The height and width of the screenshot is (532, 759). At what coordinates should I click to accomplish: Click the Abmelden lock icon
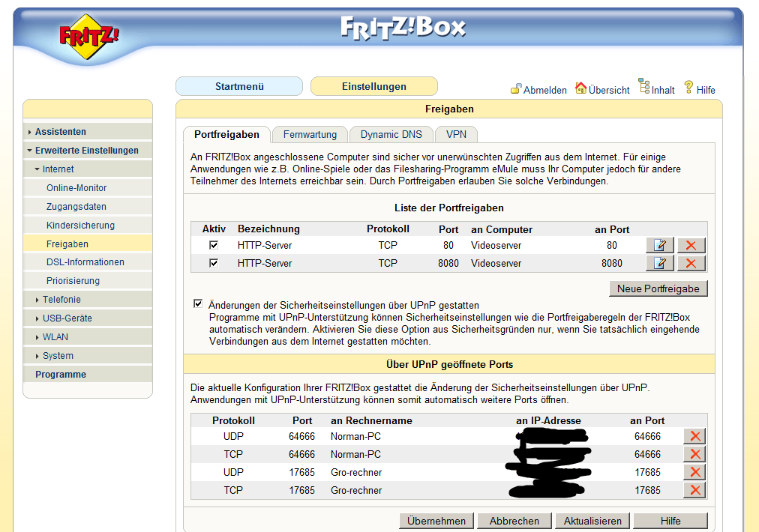[516, 89]
